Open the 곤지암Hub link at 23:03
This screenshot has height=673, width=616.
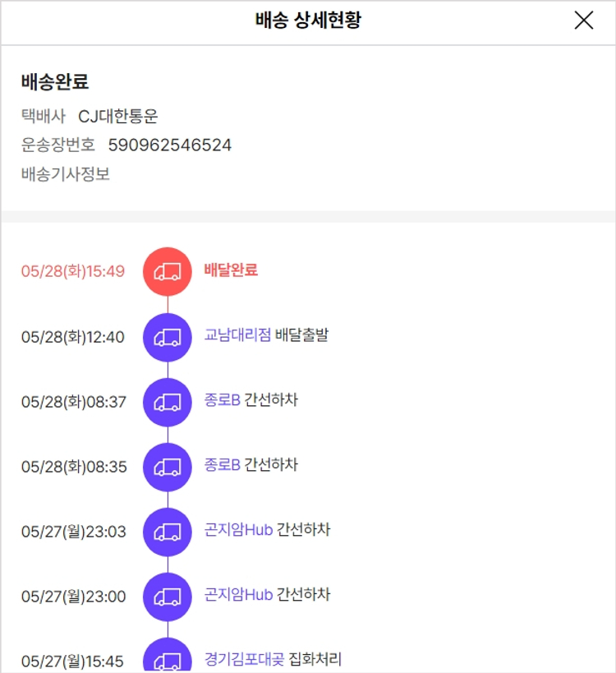[x=238, y=530]
